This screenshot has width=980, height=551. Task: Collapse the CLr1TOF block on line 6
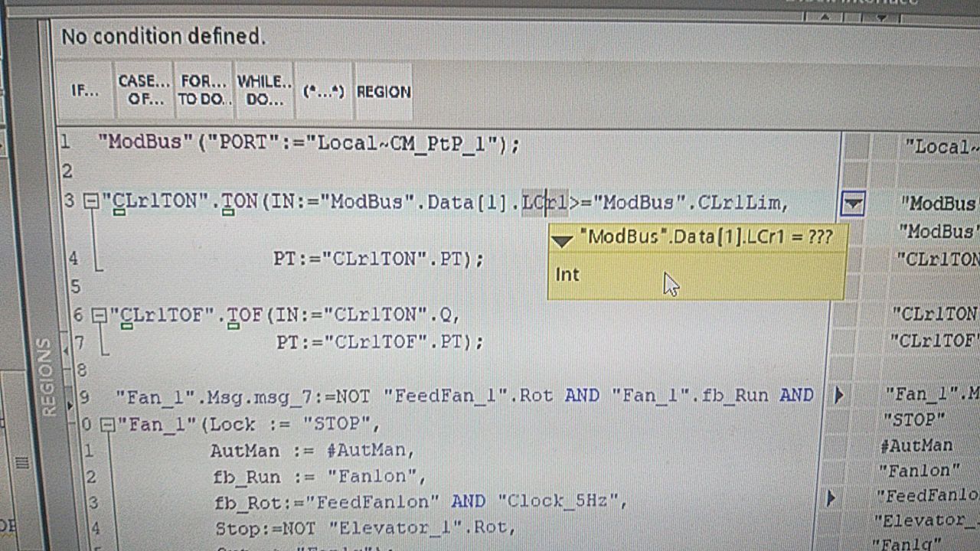pos(100,315)
